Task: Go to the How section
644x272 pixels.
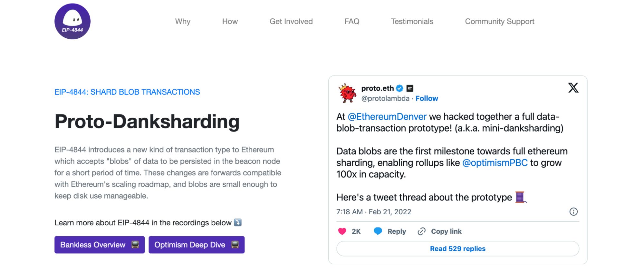Action: pos(230,21)
